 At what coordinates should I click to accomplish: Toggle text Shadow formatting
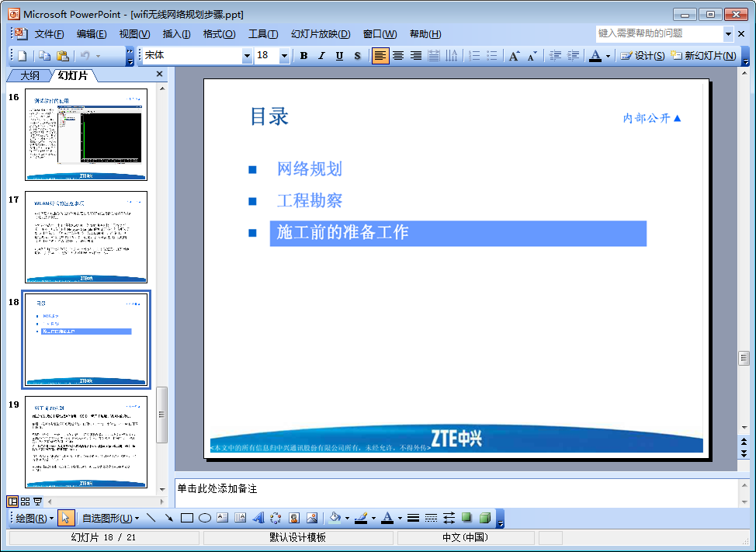pos(357,56)
